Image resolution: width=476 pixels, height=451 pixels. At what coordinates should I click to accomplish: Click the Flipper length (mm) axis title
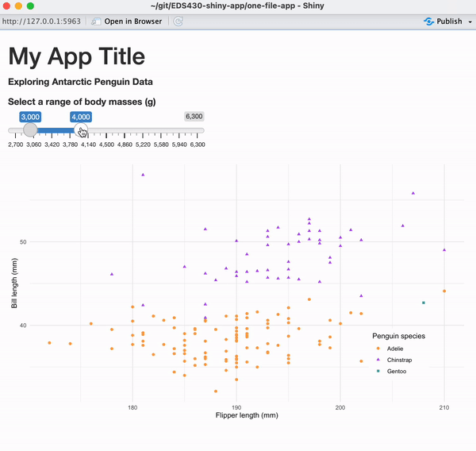click(x=247, y=415)
